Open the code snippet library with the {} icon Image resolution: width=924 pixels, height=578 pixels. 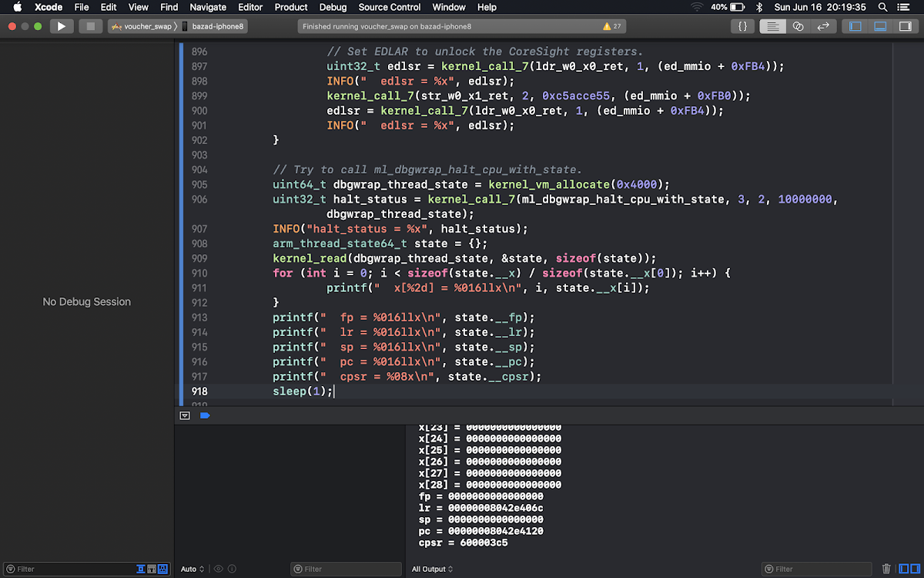click(x=742, y=25)
